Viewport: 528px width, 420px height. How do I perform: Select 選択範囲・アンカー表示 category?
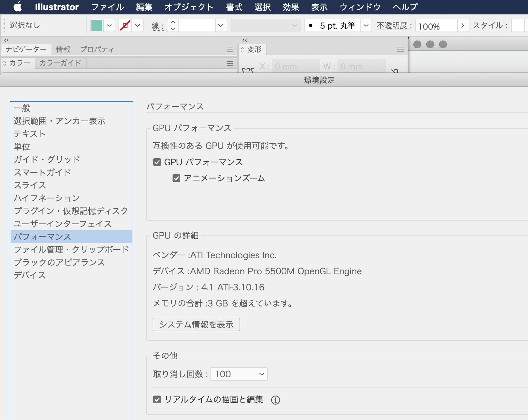coord(71,121)
